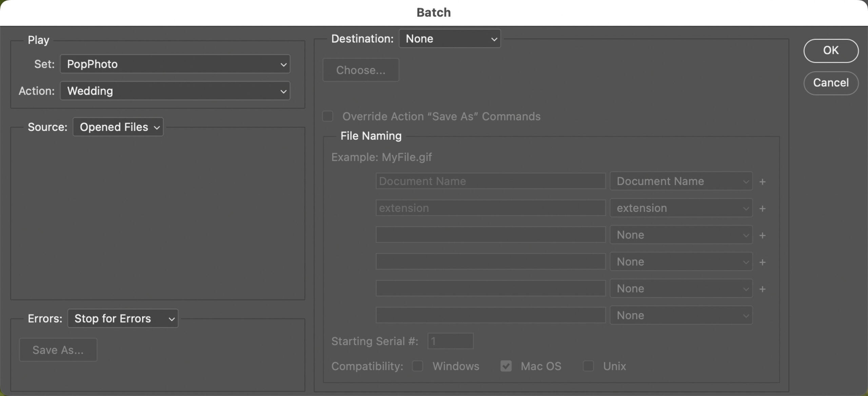Click the File Naming section label
Image resolution: width=868 pixels, height=396 pixels.
(371, 136)
